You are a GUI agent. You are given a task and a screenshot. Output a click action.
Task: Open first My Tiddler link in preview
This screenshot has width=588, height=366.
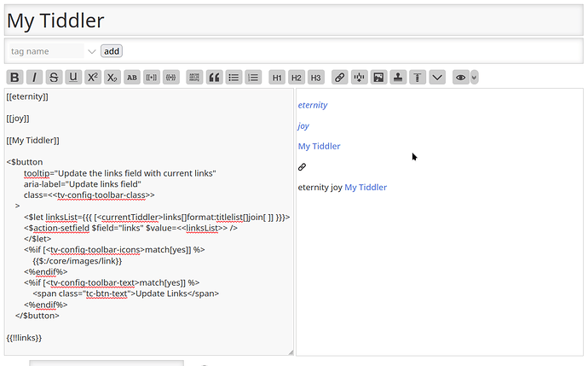319,146
